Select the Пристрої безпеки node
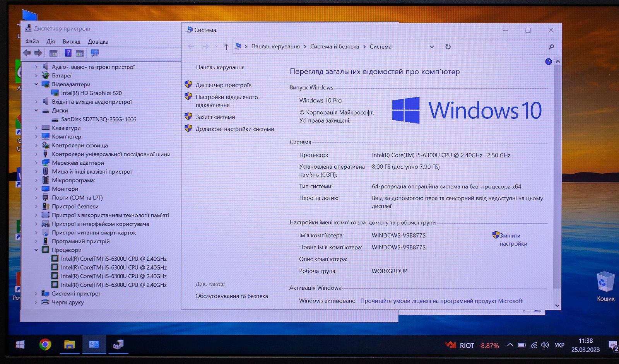Screen dimensions: 619x364 pyautogui.click(x=75, y=206)
